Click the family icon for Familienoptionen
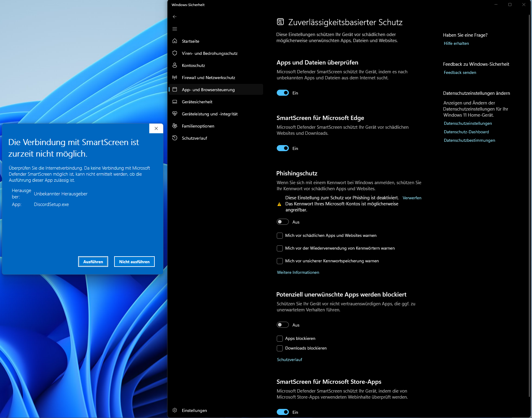 pos(175,126)
